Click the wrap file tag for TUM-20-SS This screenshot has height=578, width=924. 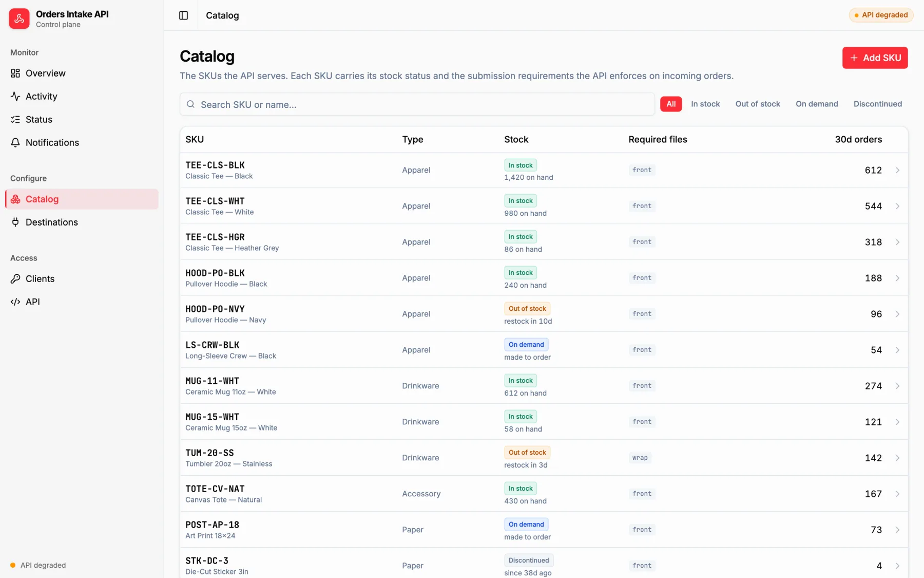pos(640,458)
